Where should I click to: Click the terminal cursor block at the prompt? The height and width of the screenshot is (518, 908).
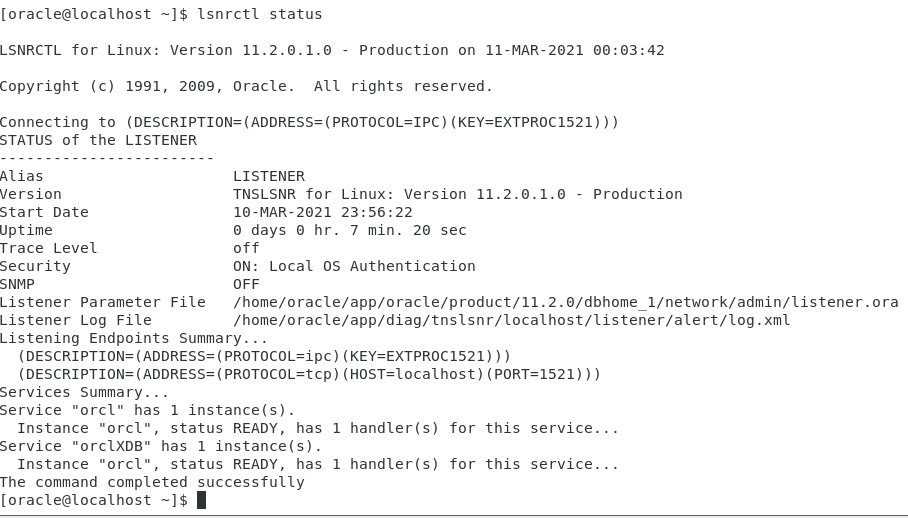[202, 500]
